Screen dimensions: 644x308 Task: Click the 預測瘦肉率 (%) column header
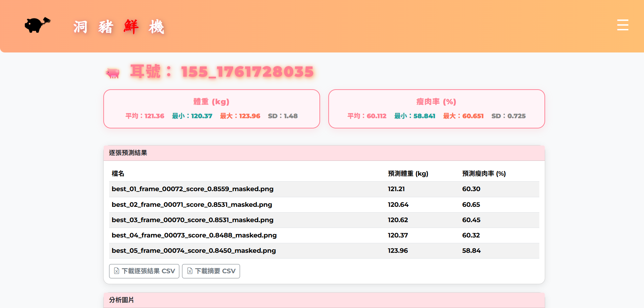tap(484, 174)
